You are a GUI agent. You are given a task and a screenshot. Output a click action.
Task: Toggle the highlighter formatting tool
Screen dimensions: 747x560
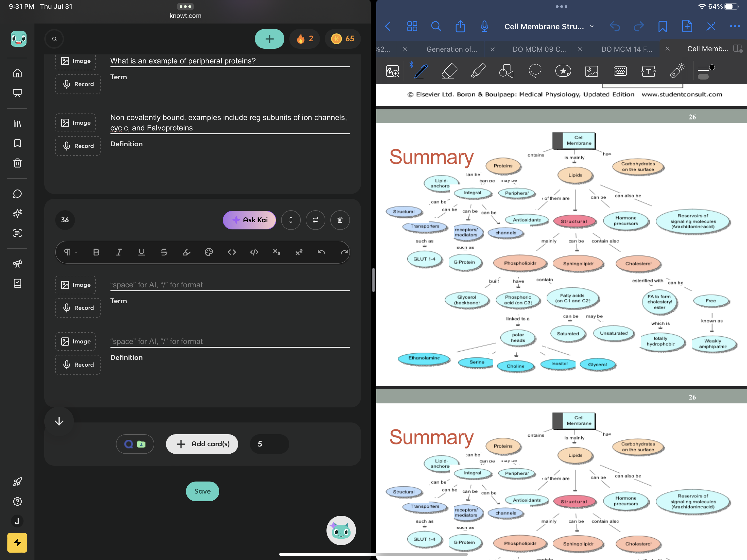point(186,252)
